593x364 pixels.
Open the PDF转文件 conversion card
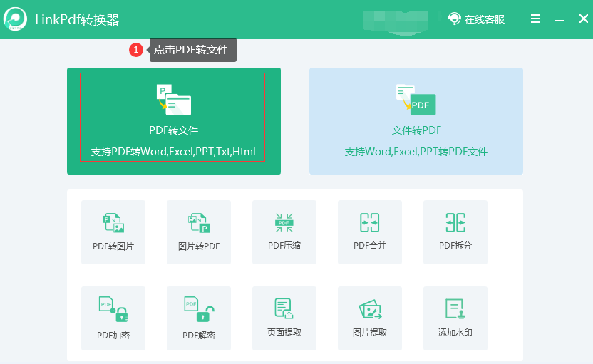coord(174,121)
